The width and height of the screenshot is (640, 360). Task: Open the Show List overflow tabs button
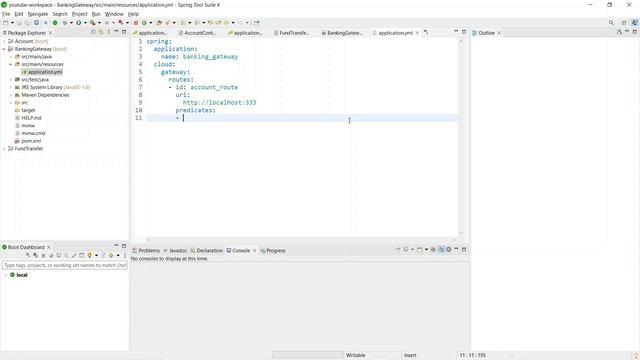pyautogui.click(x=426, y=32)
